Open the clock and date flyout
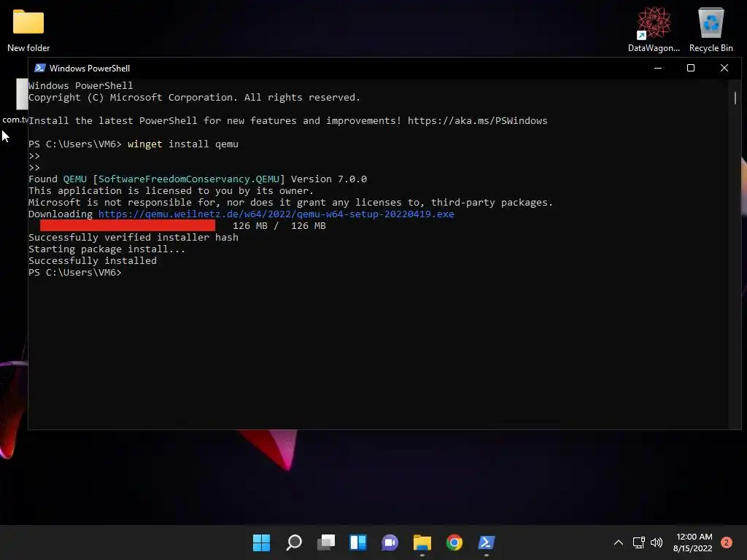747x560 pixels. [693, 542]
